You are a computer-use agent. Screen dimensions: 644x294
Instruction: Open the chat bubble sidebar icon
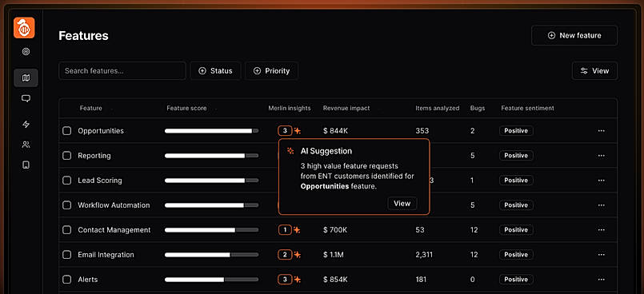[x=26, y=99]
